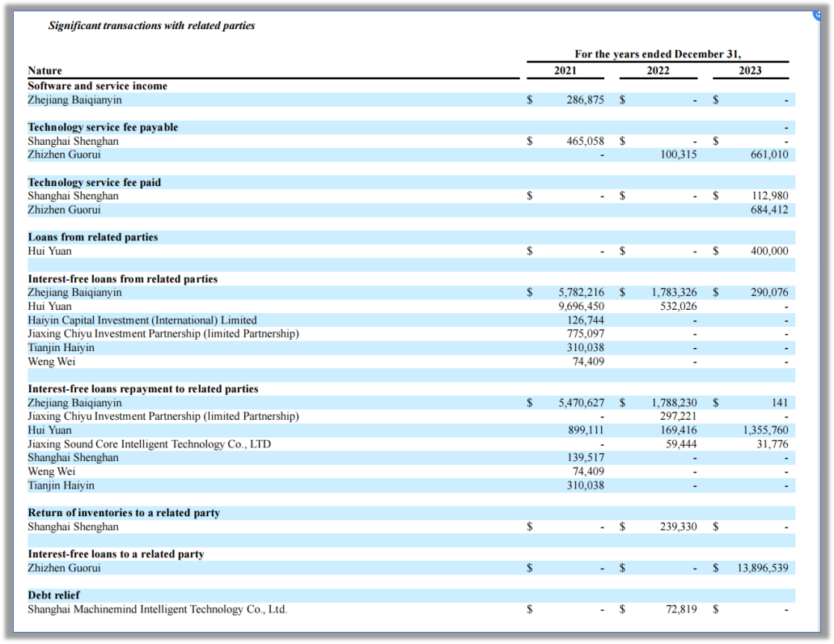Viewport: 834px width, 644px height.
Task: Select the 2021 column header
Action: pos(565,70)
